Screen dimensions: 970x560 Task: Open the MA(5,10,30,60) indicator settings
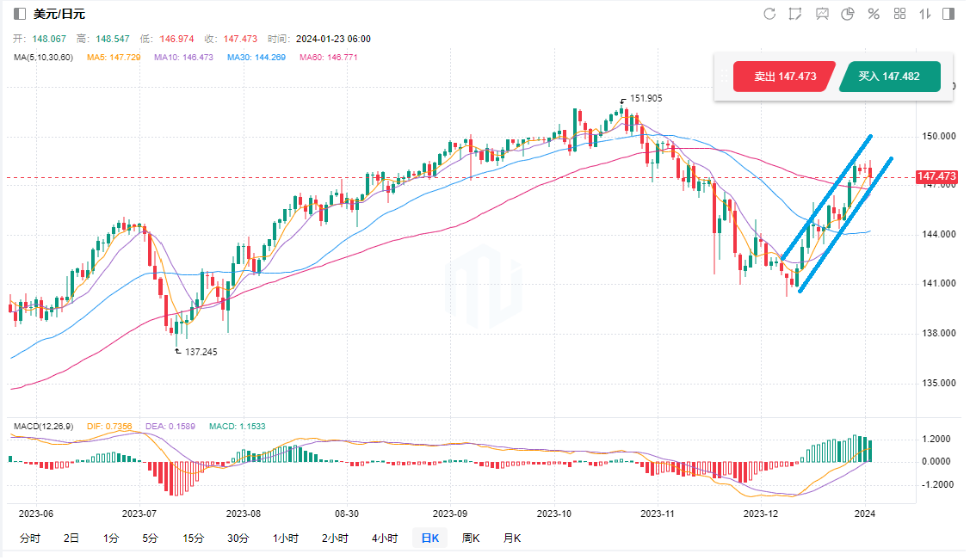(44, 58)
